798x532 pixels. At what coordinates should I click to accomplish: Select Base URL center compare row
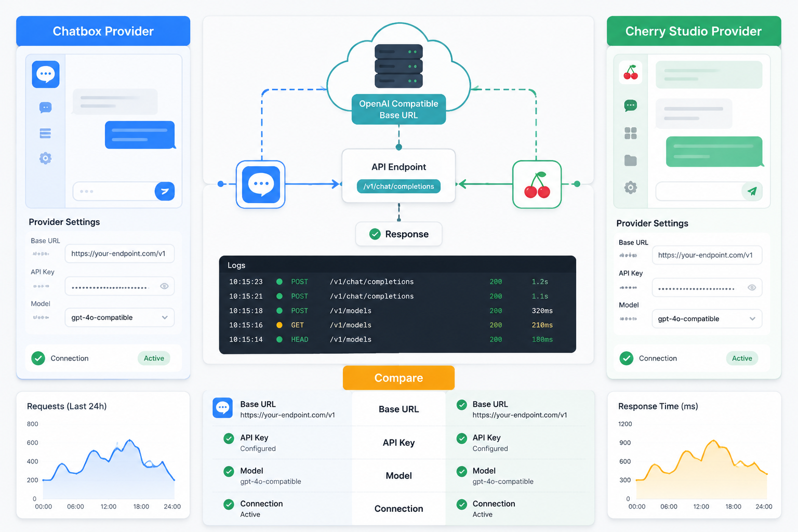398,409
